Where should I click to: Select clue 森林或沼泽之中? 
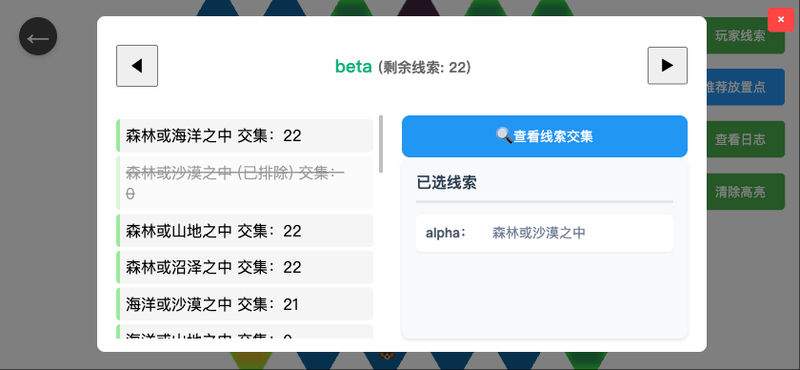pyautogui.click(x=245, y=267)
